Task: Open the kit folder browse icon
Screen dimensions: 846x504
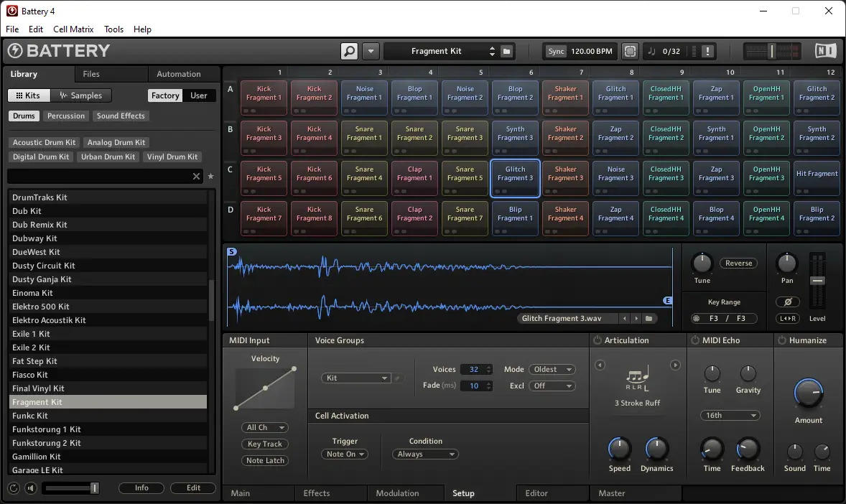Action: [506, 51]
